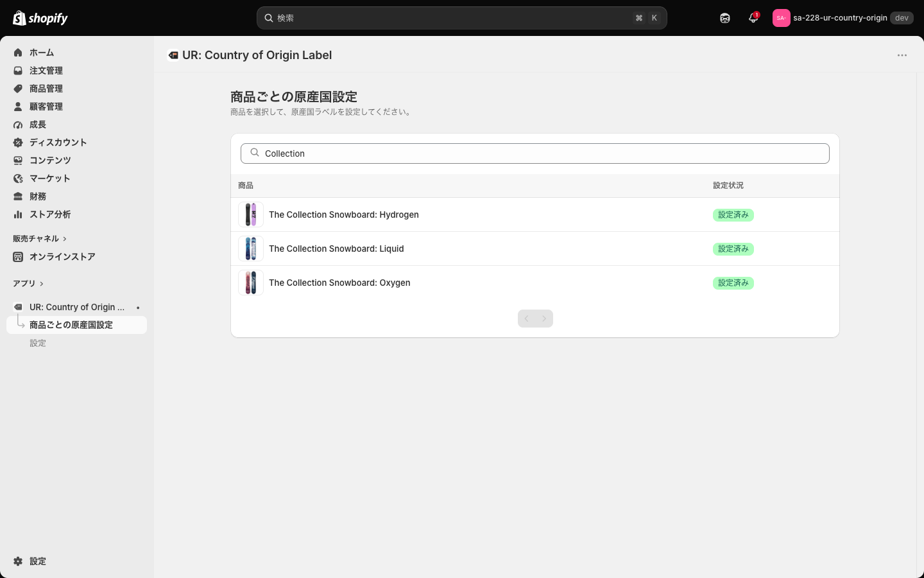Click the gear icon beside 設定 at bottom
The image size is (924, 578).
click(18, 561)
